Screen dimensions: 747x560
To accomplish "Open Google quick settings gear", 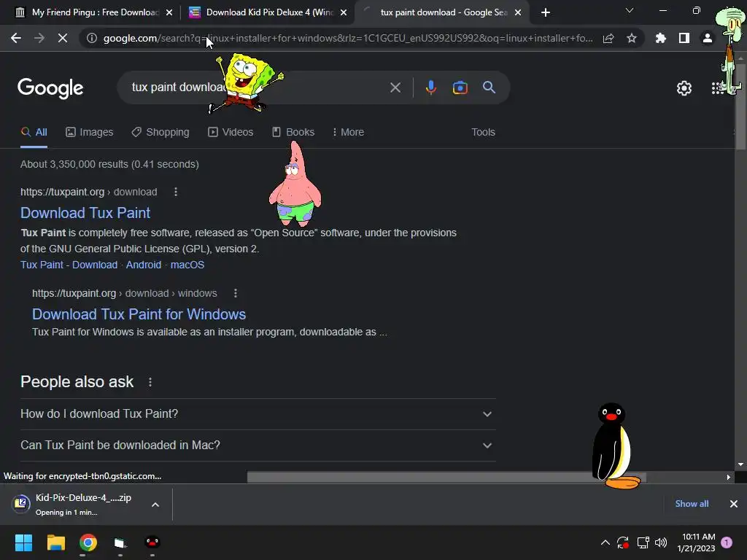I will click(x=684, y=88).
